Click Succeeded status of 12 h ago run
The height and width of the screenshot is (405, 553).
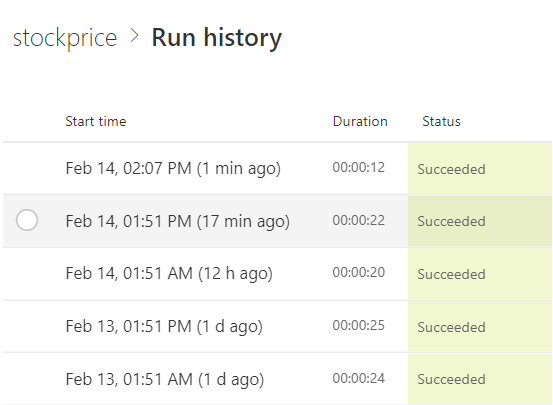pos(451,274)
